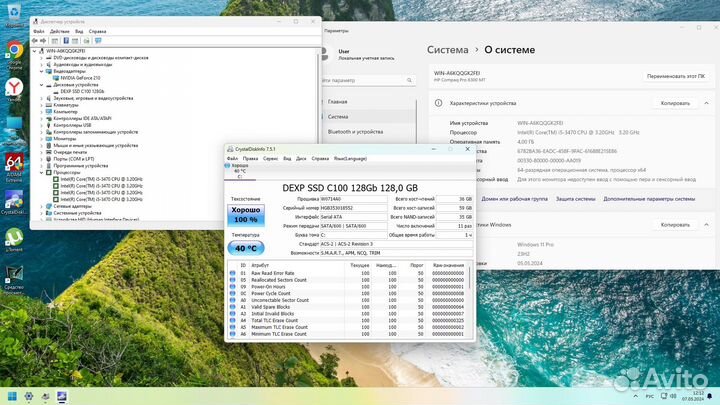Click Back arrow in Device Manager toolbar
This screenshot has width=720, height=405.
[x=35, y=41]
